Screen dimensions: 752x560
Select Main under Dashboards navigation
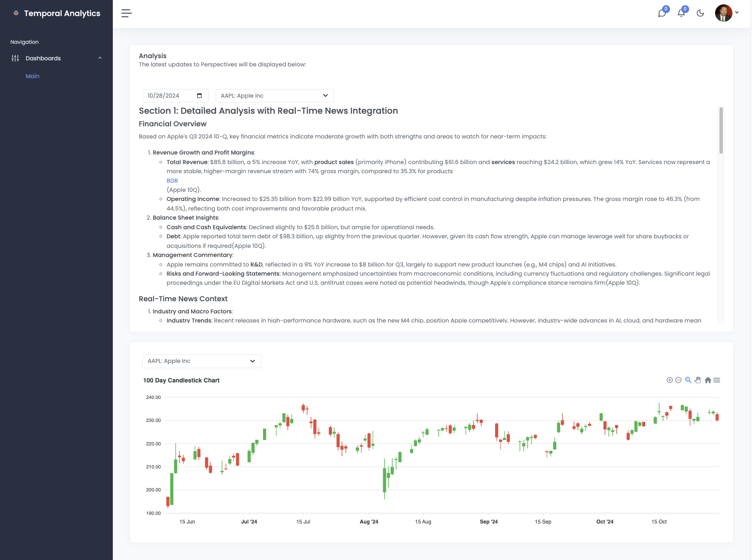33,76
